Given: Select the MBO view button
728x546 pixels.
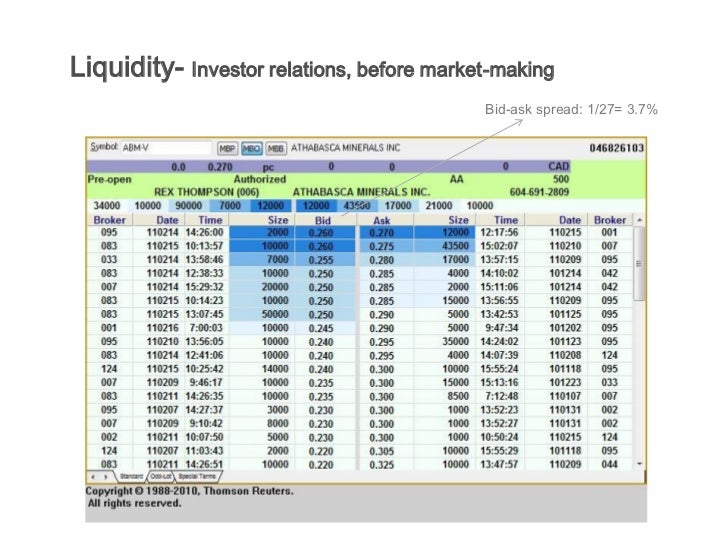Looking at the screenshot, I should [x=251, y=149].
